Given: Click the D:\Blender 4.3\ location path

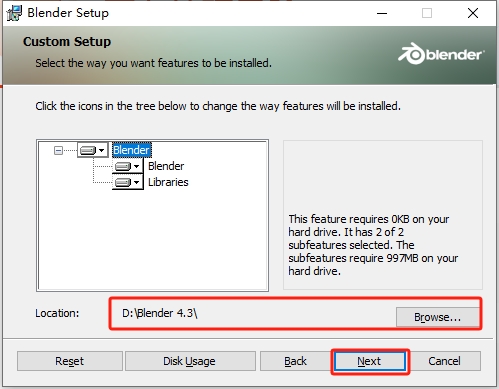Looking at the screenshot, I should coord(160,313).
